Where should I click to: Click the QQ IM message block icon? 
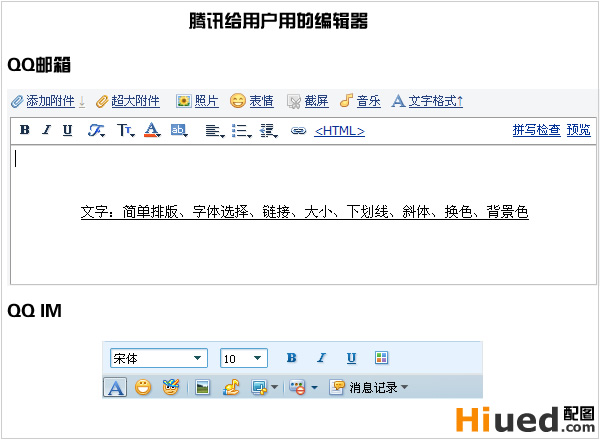click(x=297, y=388)
